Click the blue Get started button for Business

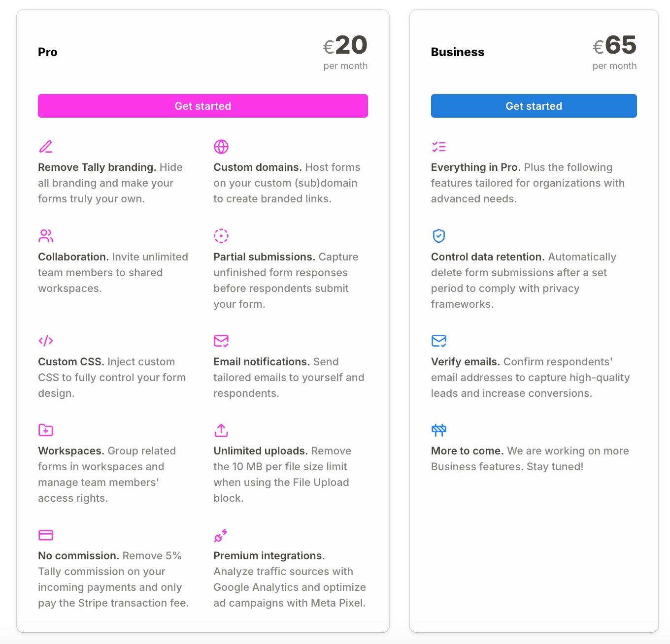pos(534,106)
